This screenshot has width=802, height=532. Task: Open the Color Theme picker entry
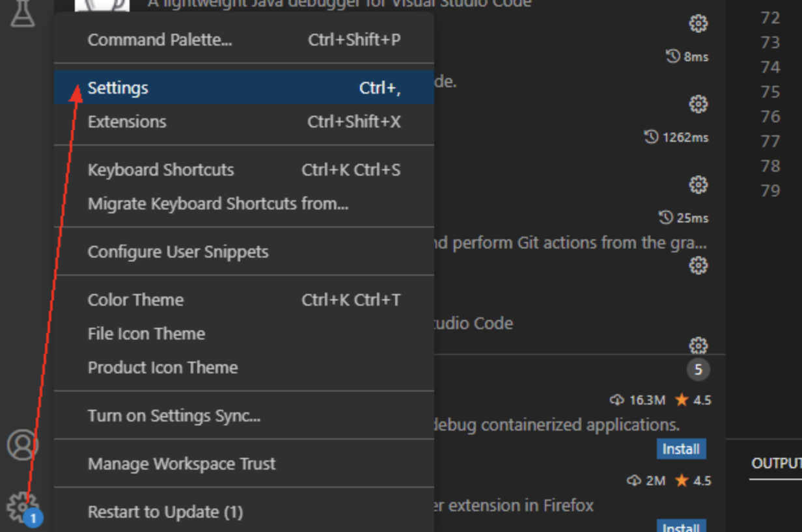[244, 300]
